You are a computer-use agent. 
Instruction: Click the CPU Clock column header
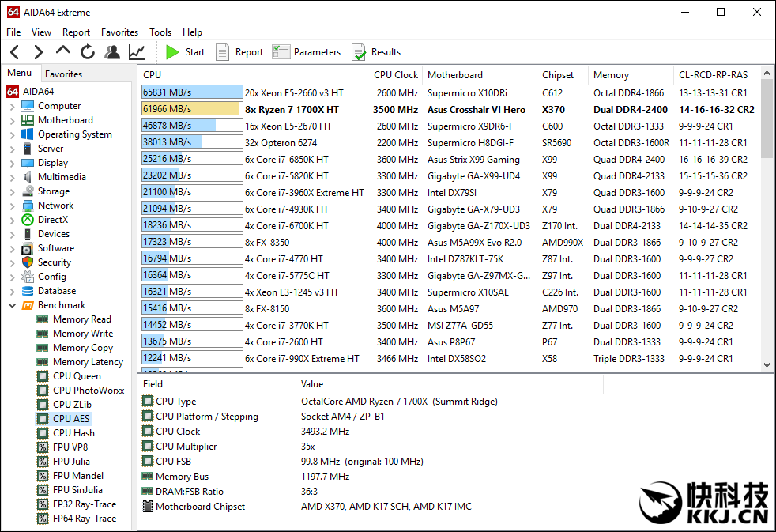(395, 75)
